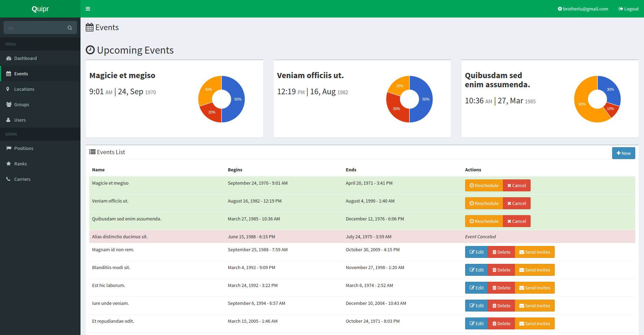Open brotherlu@gmail.com account settings link
The height and width of the screenshot is (335, 644).
click(x=583, y=9)
